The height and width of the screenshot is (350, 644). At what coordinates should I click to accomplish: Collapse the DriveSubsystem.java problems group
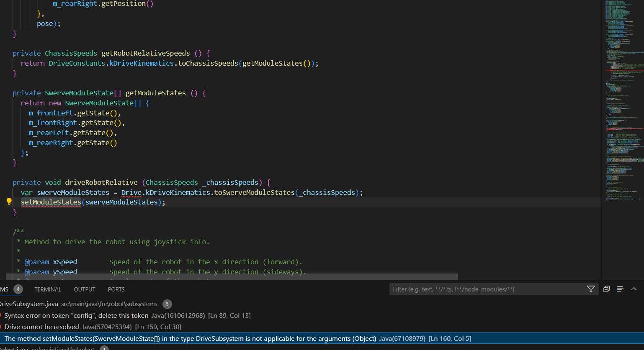point(29,304)
